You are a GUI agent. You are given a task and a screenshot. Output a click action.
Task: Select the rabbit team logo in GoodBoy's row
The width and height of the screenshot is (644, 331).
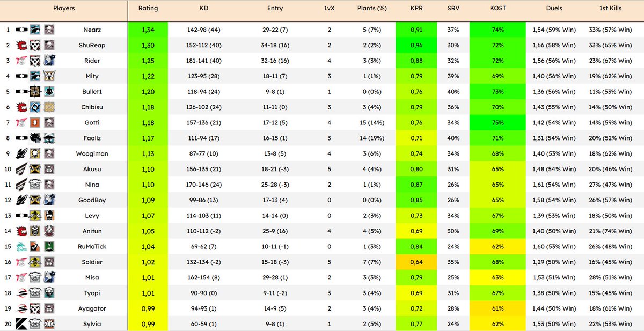pyautogui.click(x=21, y=200)
